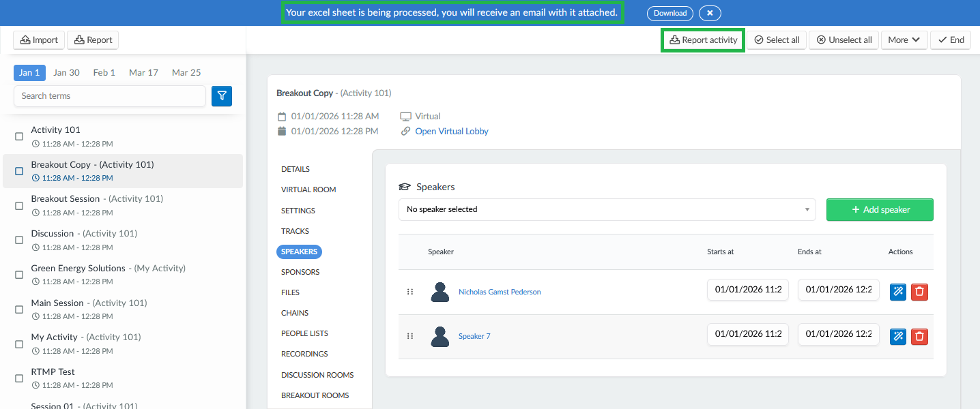Select the Green Energy Solutions checkbox
The image size is (980, 409).
click(x=19, y=275)
